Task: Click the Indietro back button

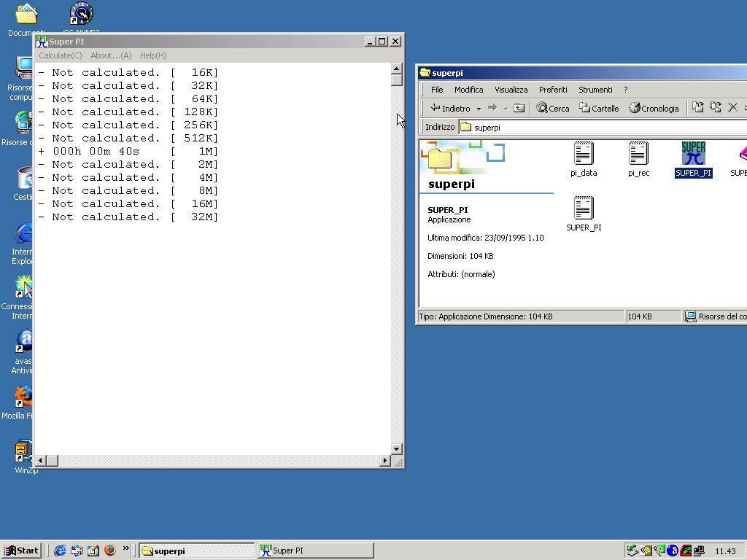Action: 451,108
